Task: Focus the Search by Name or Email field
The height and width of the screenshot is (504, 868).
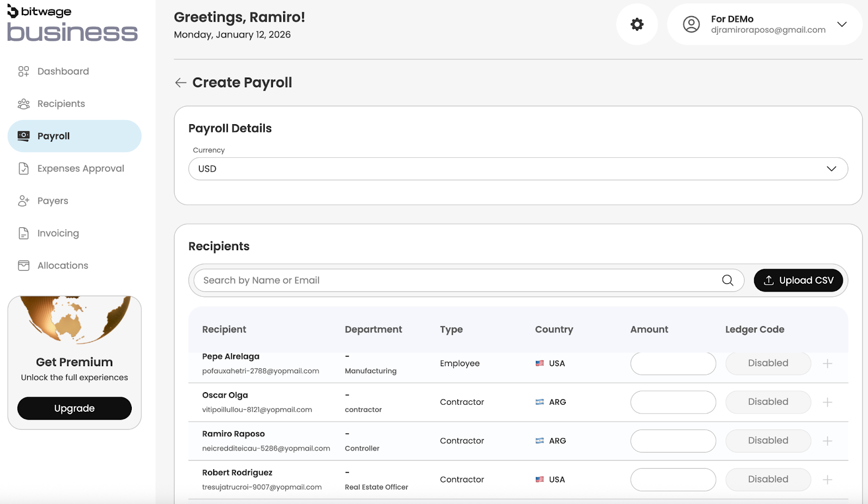Action: pyautogui.click(x=456, y=280)
